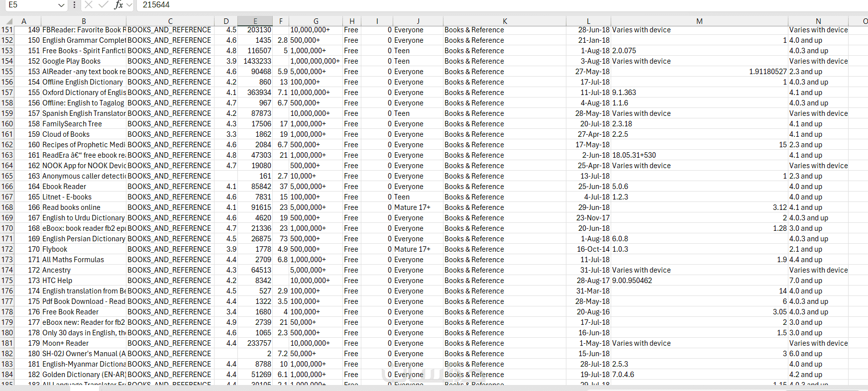Click the cell 'FamilySearch Tree'
This screenshot has height=391, width=868.
click(84, 124)
